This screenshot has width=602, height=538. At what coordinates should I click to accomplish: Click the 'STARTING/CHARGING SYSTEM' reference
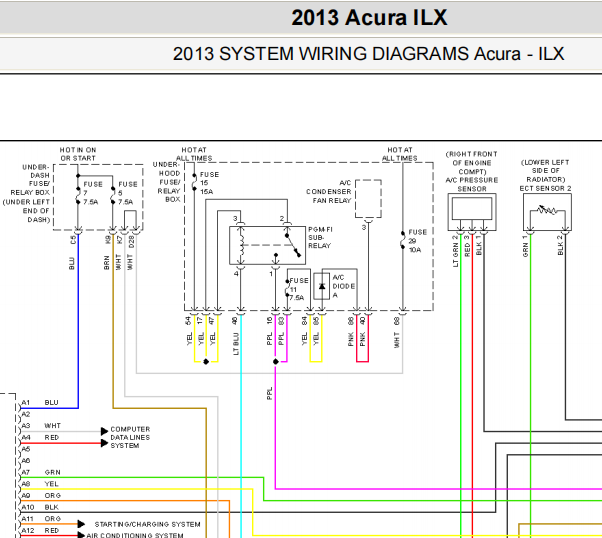(147, 524)
